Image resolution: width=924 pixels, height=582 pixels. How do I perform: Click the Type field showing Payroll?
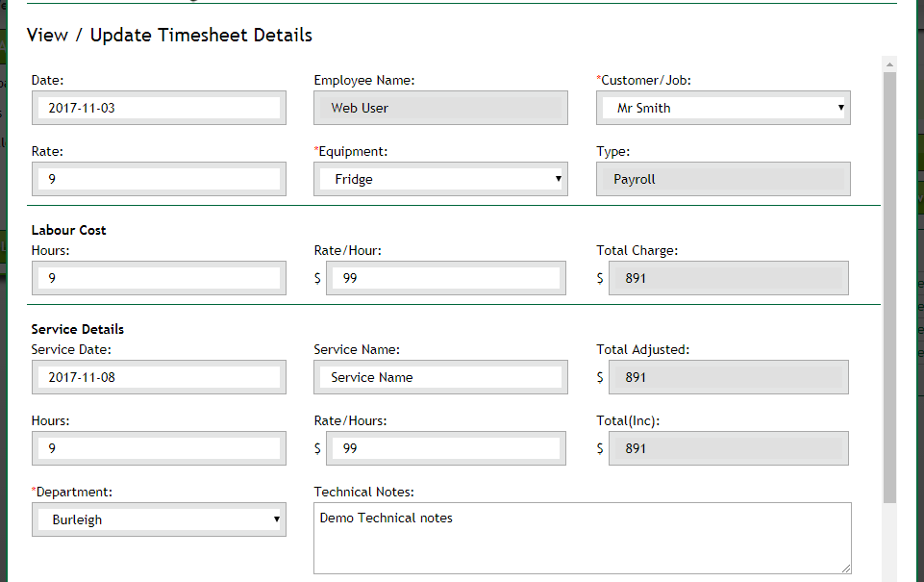(x=723, y=179)
